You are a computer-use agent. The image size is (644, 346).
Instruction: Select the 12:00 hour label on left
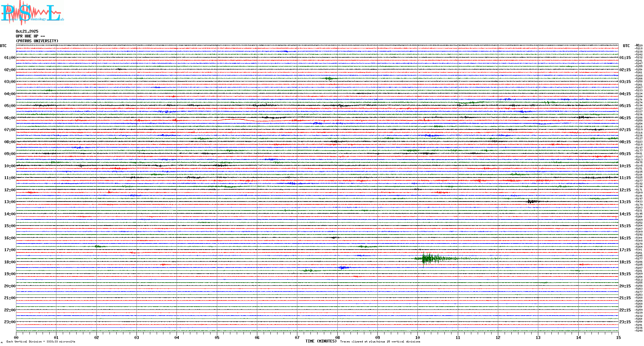pyautogui.click(x=10, y=190)
